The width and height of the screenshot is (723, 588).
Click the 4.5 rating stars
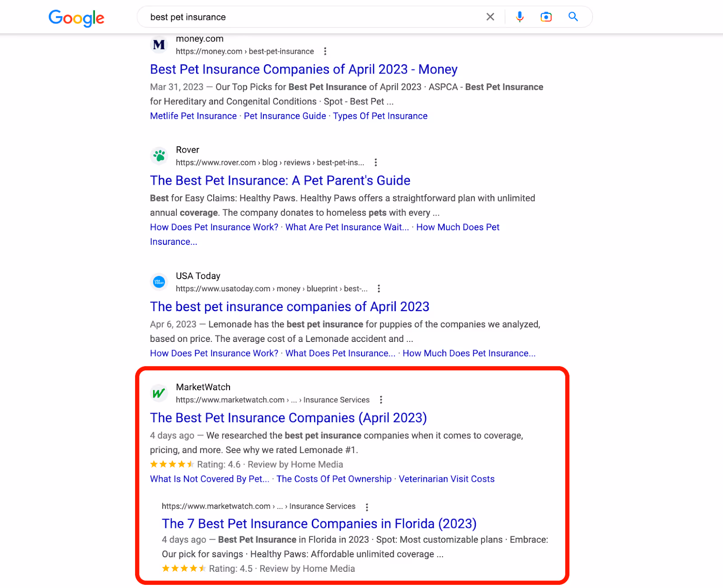tap(184, 569)
